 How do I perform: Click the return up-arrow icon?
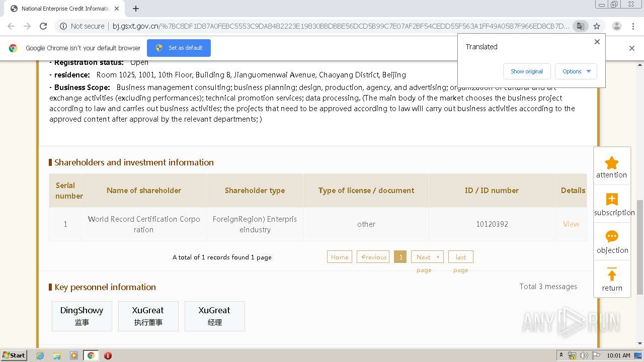coord(611,275)
